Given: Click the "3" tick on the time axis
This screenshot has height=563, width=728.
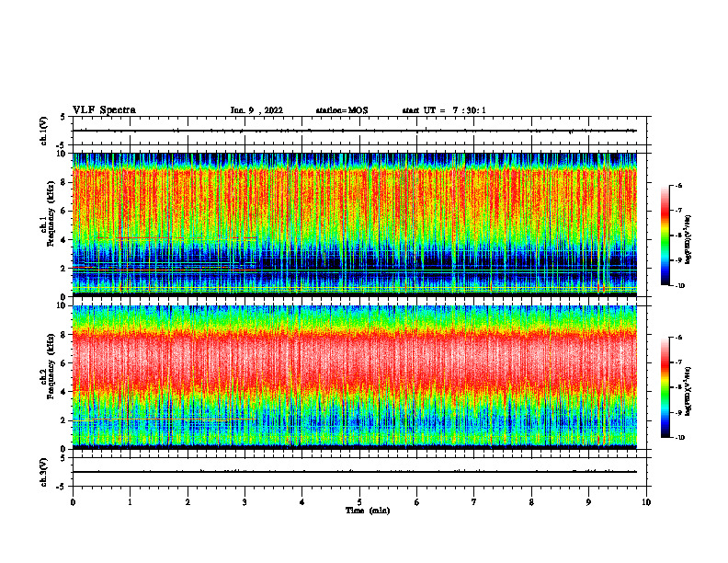Looking at the screenshot, I should coord(245,502).
